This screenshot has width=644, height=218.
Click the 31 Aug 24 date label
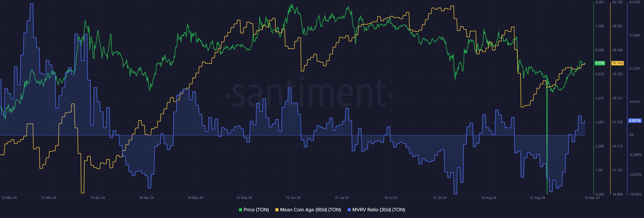coord(537,198)
